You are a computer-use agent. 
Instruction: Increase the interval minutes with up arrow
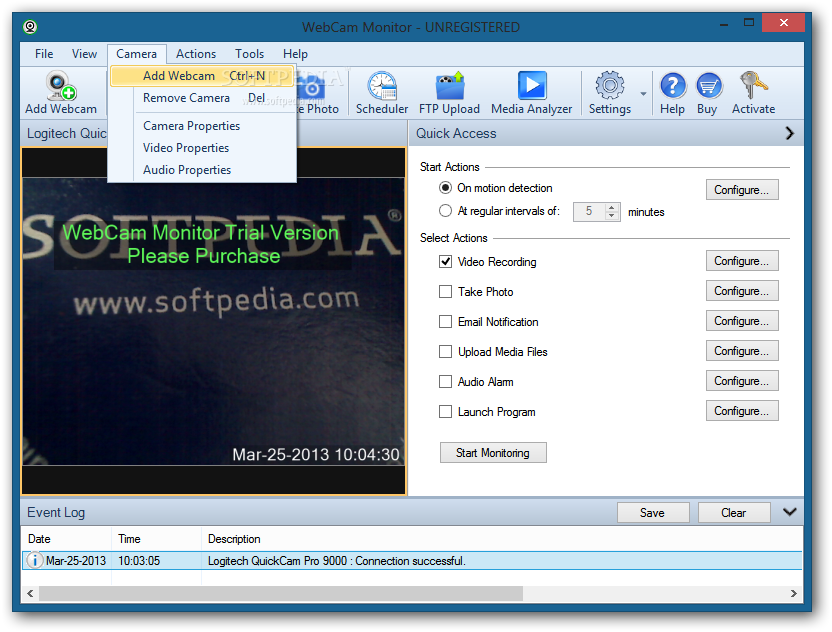[612, 207]
